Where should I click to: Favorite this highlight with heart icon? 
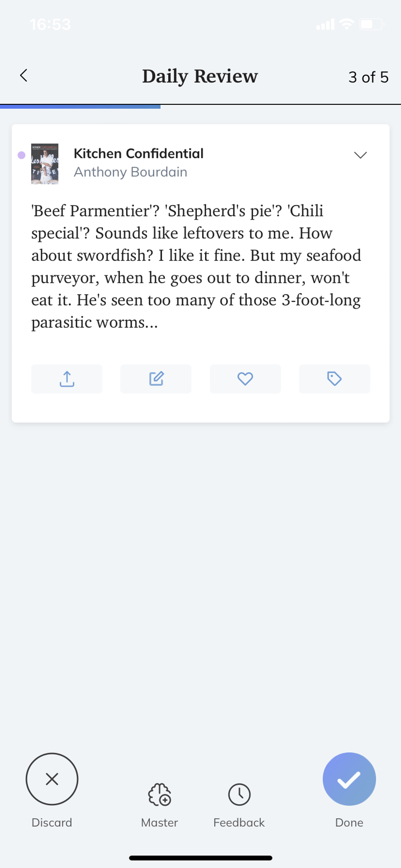(x=245, y=379)
